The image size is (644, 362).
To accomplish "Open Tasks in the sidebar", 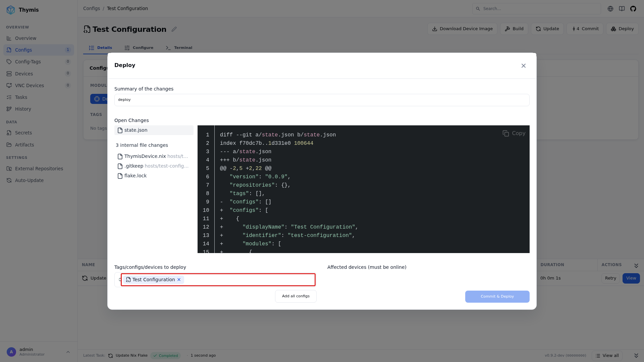I will click(x=39, y=97).
